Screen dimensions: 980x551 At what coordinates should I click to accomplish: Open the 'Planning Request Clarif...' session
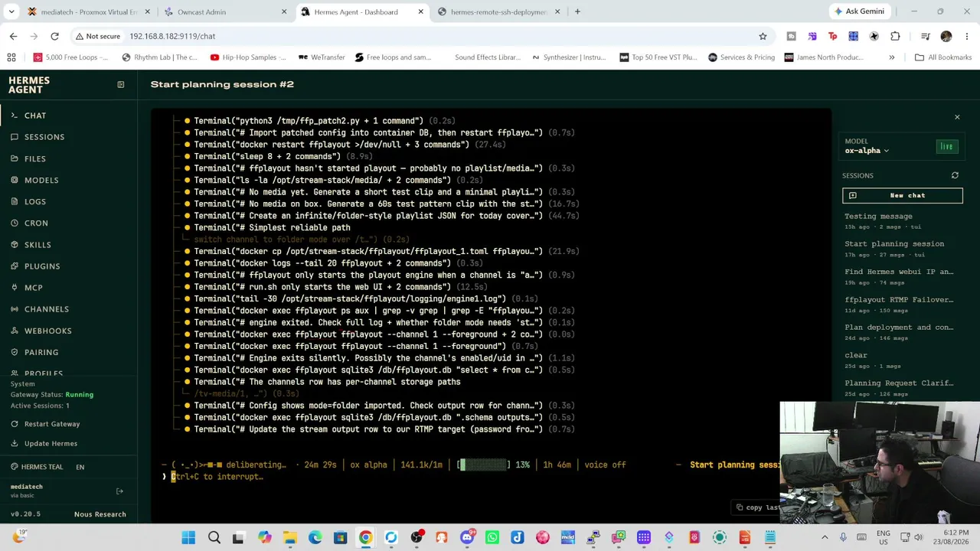pyautogui.click(x=903, y=388)
